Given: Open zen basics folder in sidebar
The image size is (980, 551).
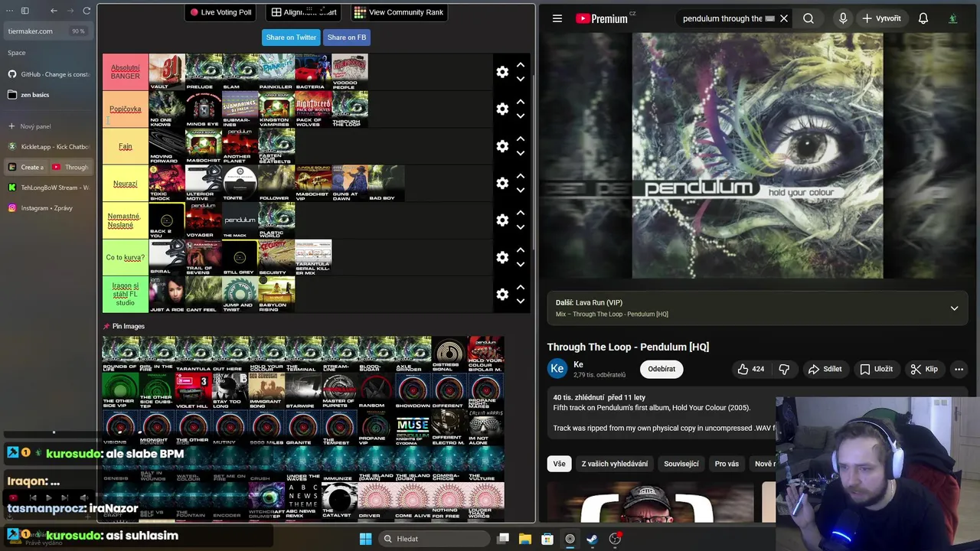Looking at the screenshot, I should (47, 95).
